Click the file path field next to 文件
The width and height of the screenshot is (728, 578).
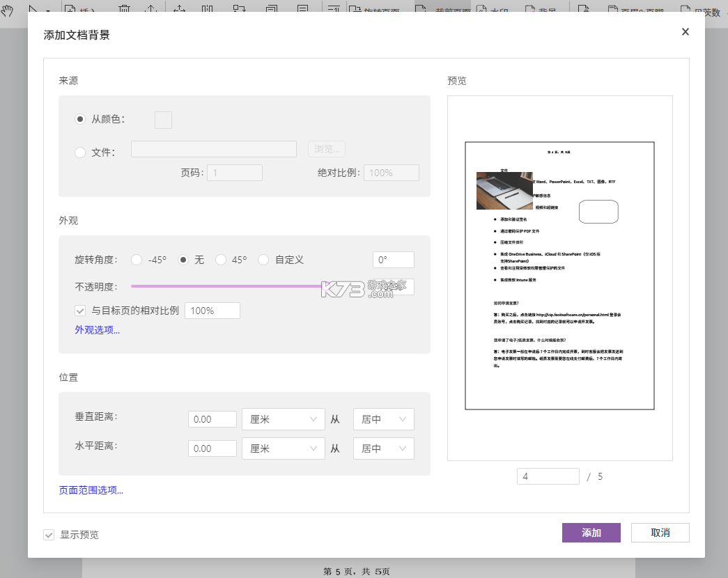[214, 149]
